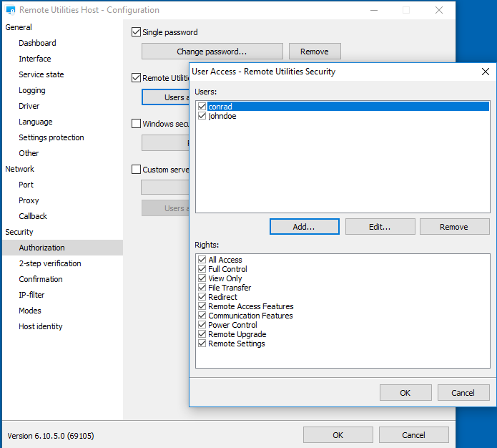Screen dimensions: 497x448
Task: Open the Change password... dialog
Action: (x=212, y=52)
